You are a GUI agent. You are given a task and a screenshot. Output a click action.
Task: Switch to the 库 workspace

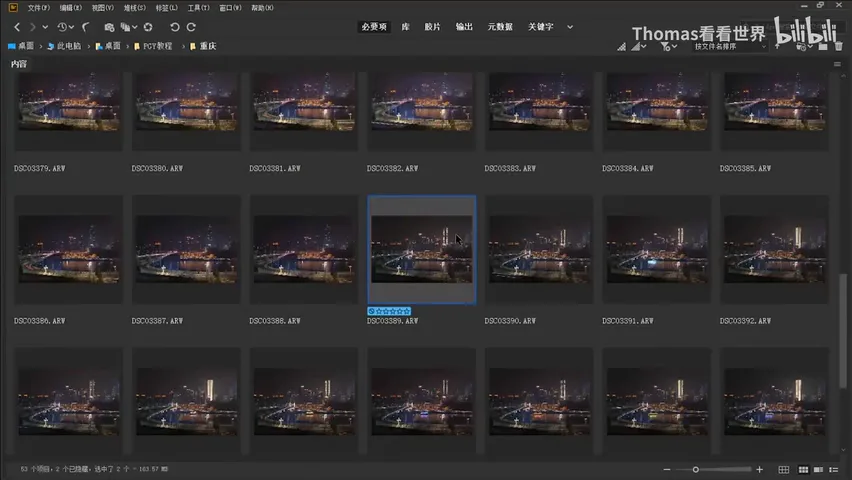(x=405, y=27)
